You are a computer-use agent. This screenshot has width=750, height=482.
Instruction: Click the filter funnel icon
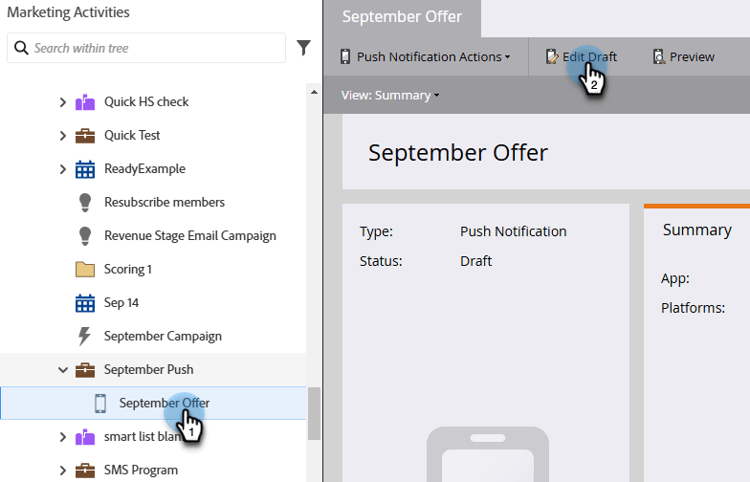tap(303, 48)
